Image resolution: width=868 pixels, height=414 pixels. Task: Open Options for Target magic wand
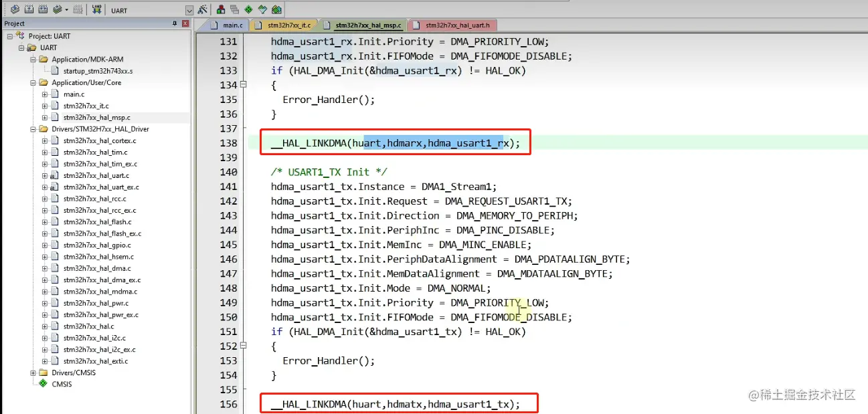coord(202,10)
